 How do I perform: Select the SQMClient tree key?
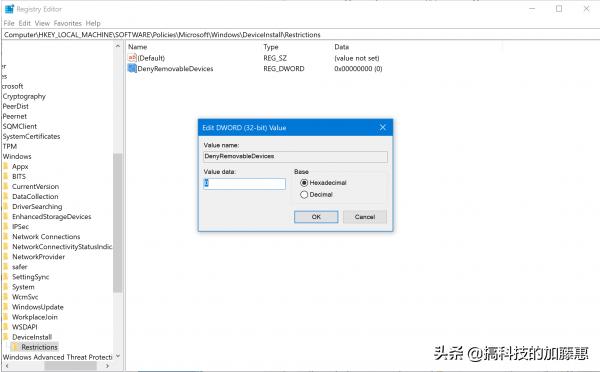(x=20, y=126)
